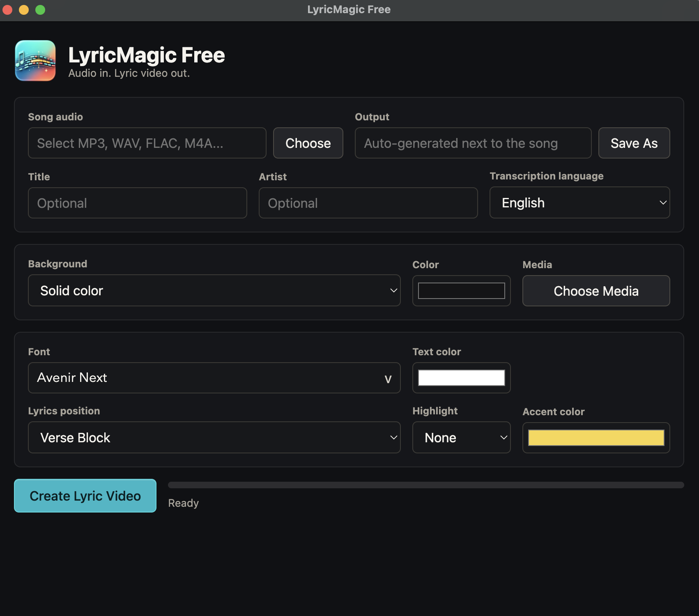Viewport: 699px width, 616px height.
Task: Change the white Text color swatch
Action: [x=462, y=378]
